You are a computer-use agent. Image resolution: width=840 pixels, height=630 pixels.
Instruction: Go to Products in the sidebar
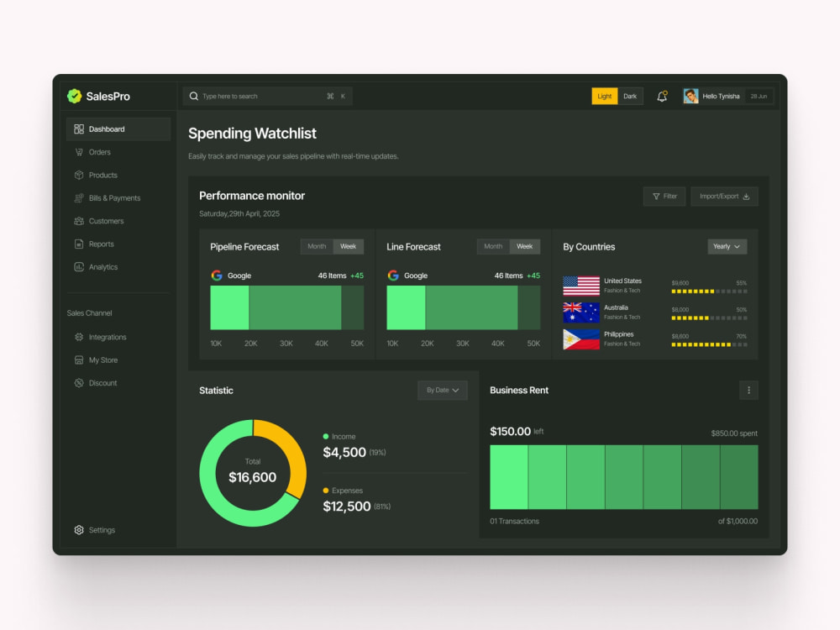click(x=102, y=176)
